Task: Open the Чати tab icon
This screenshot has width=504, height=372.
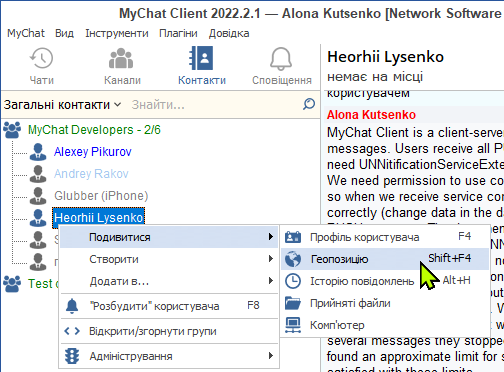Action: [41, 59]
